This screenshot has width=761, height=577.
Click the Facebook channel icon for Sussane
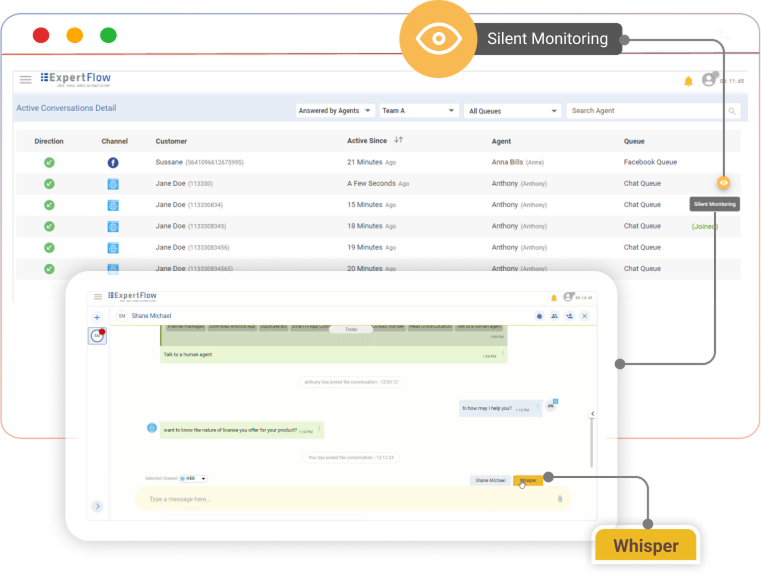click(x=113, y=162)
